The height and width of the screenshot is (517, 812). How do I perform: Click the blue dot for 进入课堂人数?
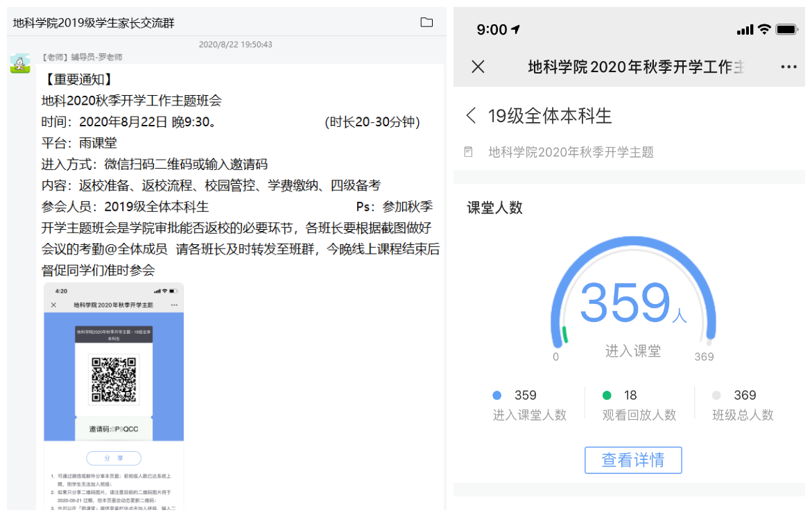[x=496, y=396]
